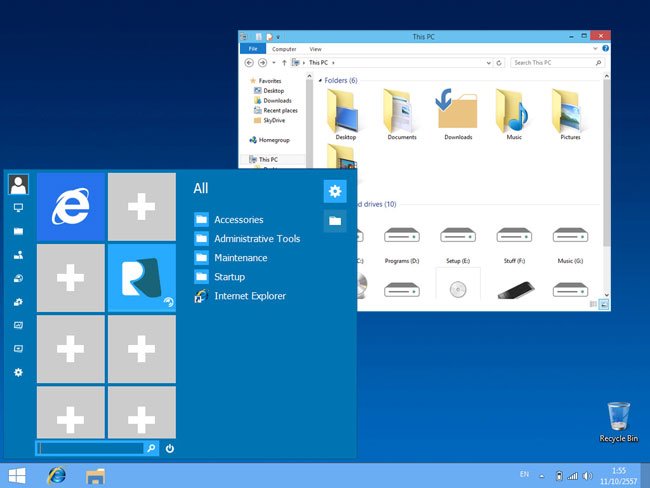Open the Internet Explorer tile in start menu
The width and height of the screenshot is (650, 488).
(x=71, y=206)
